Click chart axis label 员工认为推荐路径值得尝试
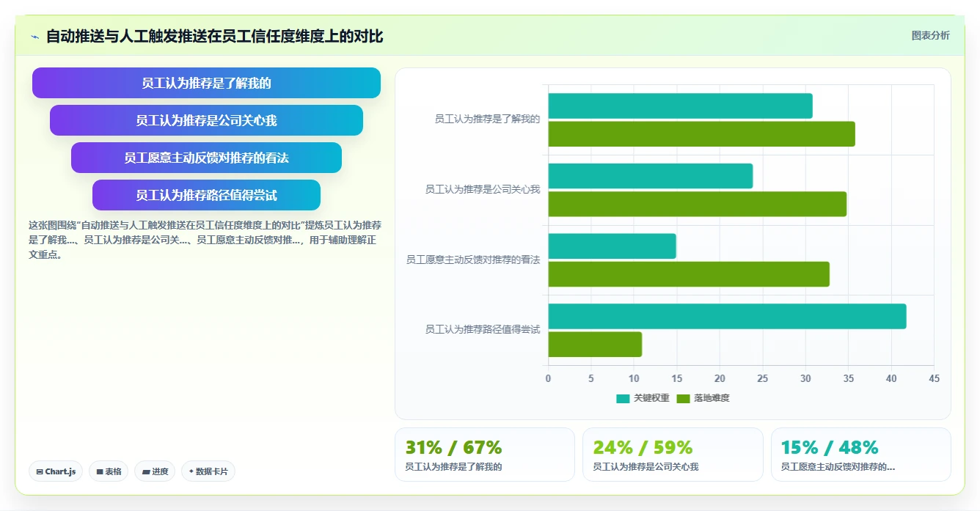This screenshot has height=511, width=980. [x=483, y=329]
